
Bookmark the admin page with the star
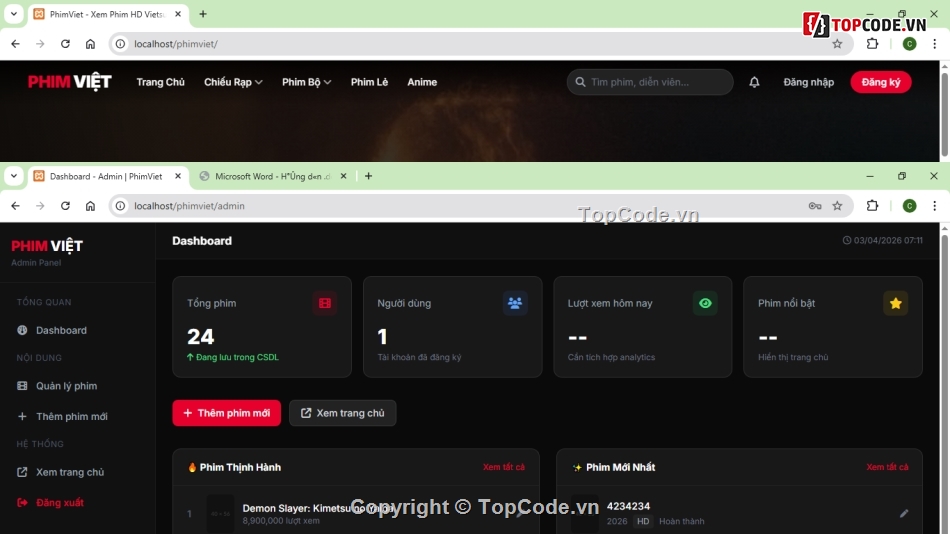[837, 206]
